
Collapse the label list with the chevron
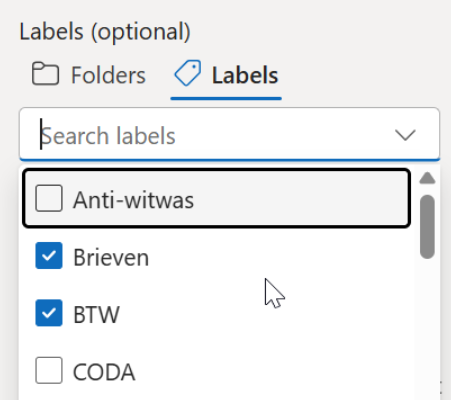[405, 135]
